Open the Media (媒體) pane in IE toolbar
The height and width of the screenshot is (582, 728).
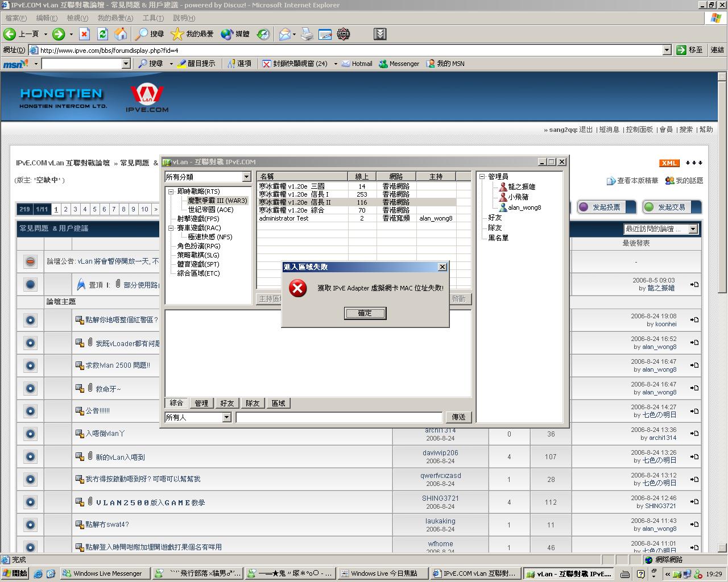[x=235, y=34]
